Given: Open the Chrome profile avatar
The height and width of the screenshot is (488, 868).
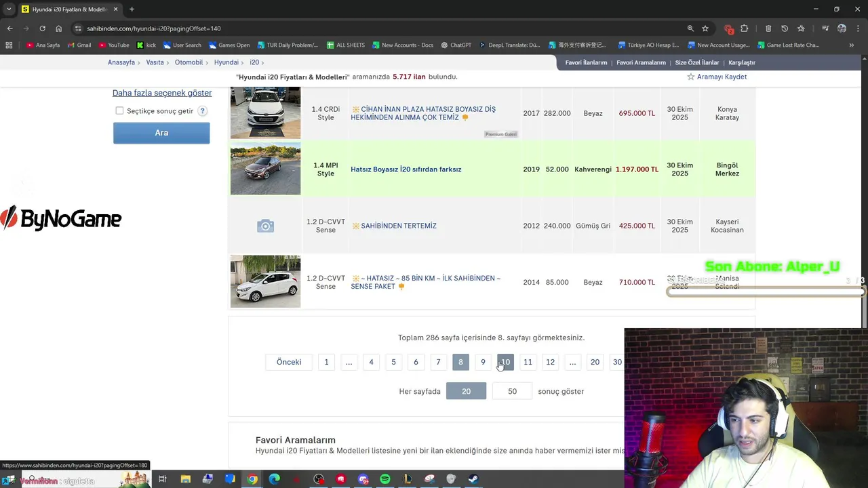Looking at the screenshot, I should click(x=842, y=28).
